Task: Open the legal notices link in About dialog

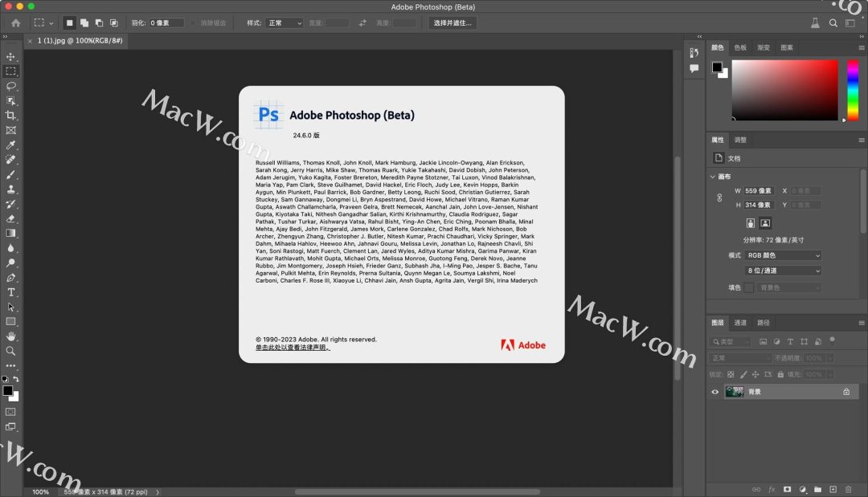Action: pyautogui.click(x=293, y=348)
